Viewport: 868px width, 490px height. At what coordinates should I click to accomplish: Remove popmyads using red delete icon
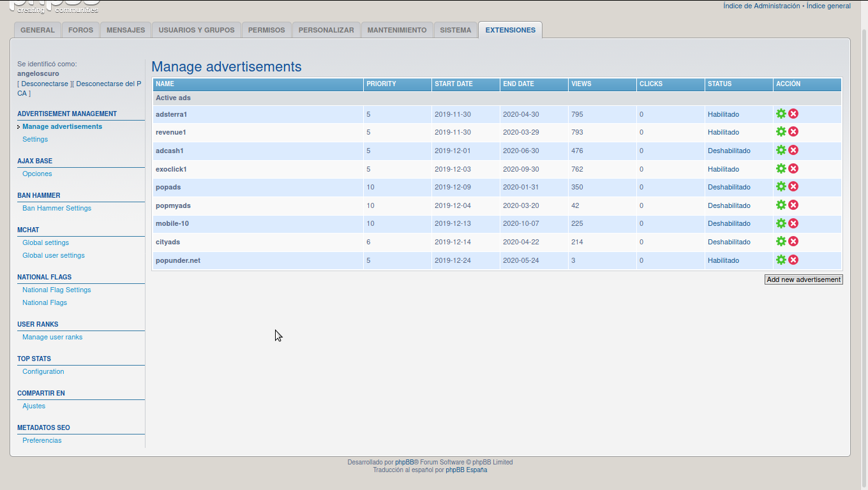793,205
